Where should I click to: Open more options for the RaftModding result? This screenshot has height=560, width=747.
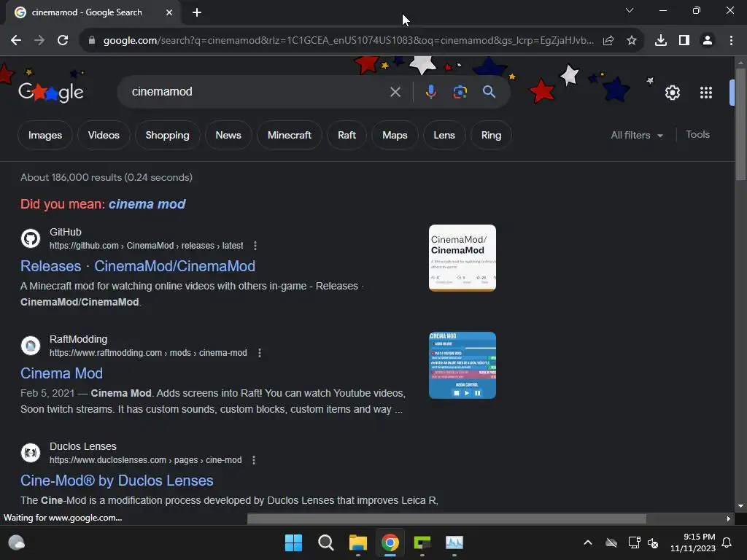coord(260,353)
